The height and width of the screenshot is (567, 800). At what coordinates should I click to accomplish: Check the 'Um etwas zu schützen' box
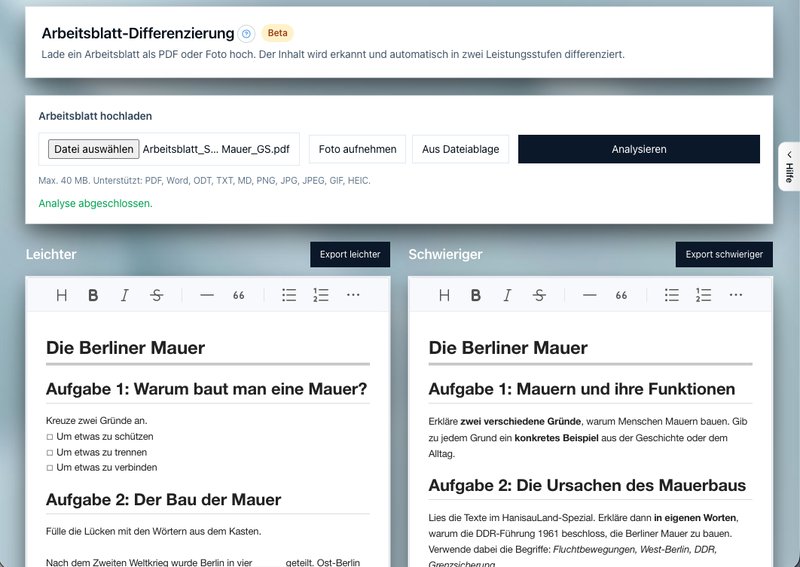pos(49,437)
